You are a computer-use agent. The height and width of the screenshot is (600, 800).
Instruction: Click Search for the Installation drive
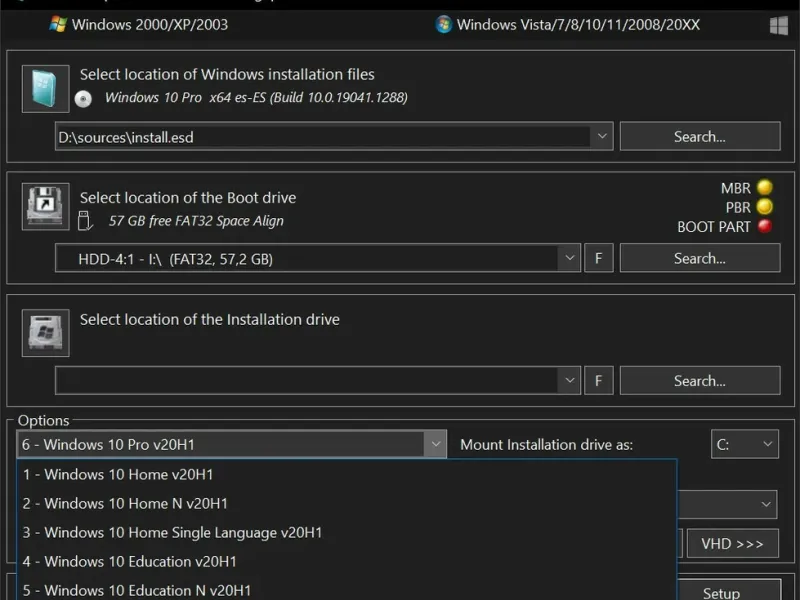point(699,380)
